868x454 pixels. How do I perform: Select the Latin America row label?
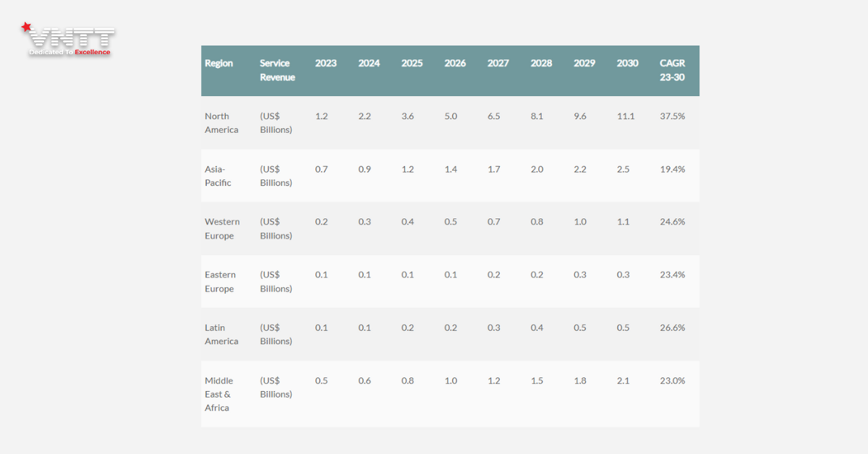[x=221, y=334]
